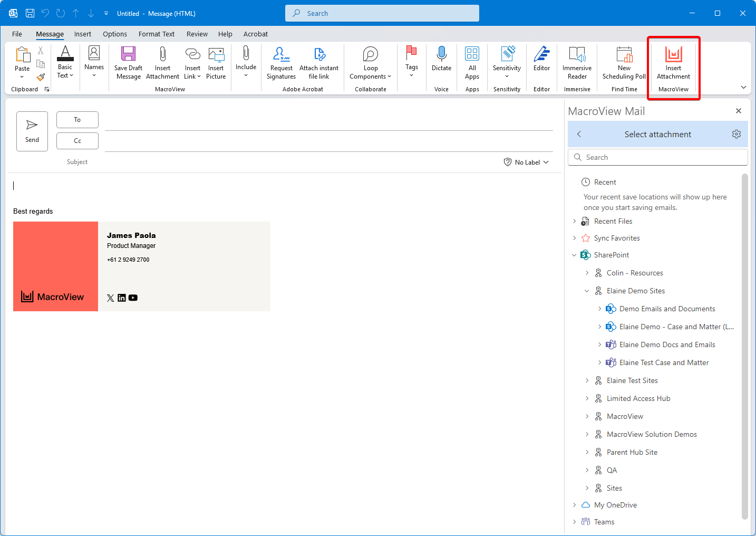Open the Sensitivity menu
756x536 pixels.
(507, 62)
